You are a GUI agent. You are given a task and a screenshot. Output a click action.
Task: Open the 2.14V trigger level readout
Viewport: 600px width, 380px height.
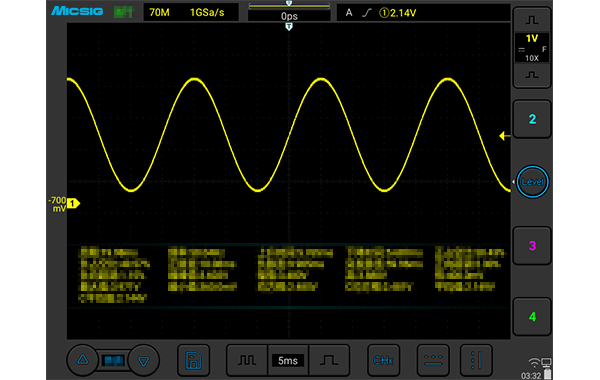398,13
